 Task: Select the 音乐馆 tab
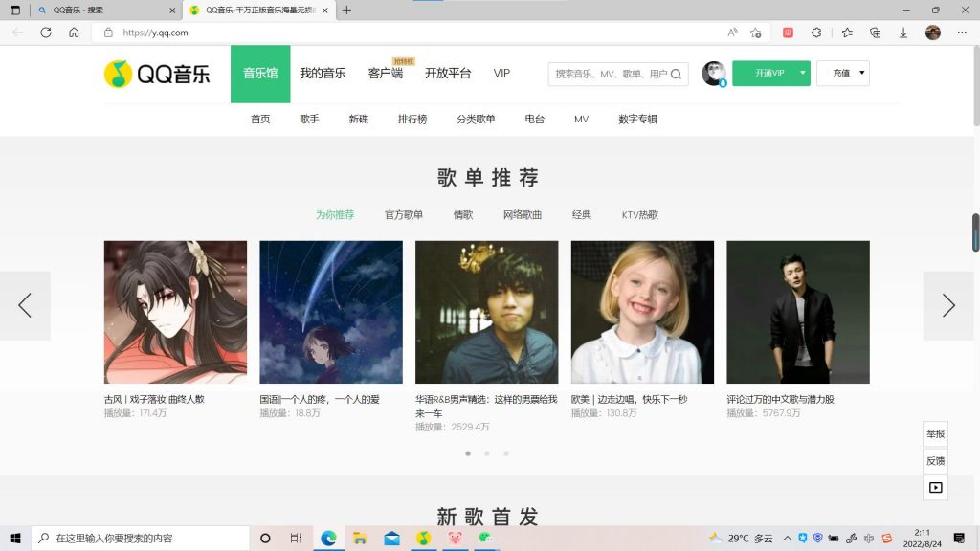click(260, 74)
